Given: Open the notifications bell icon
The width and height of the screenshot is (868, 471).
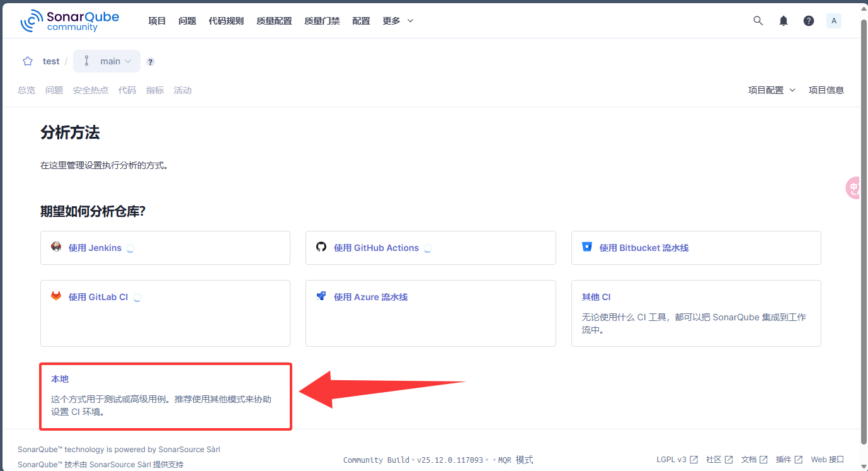Looking at the screenshot, I should 784,21.
